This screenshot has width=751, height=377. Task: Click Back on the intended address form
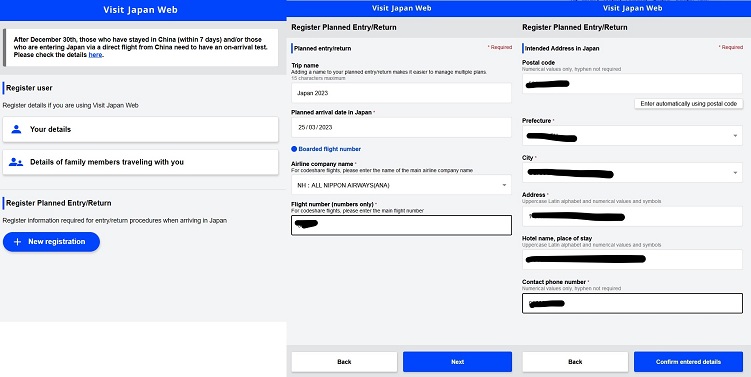(575, 362)
